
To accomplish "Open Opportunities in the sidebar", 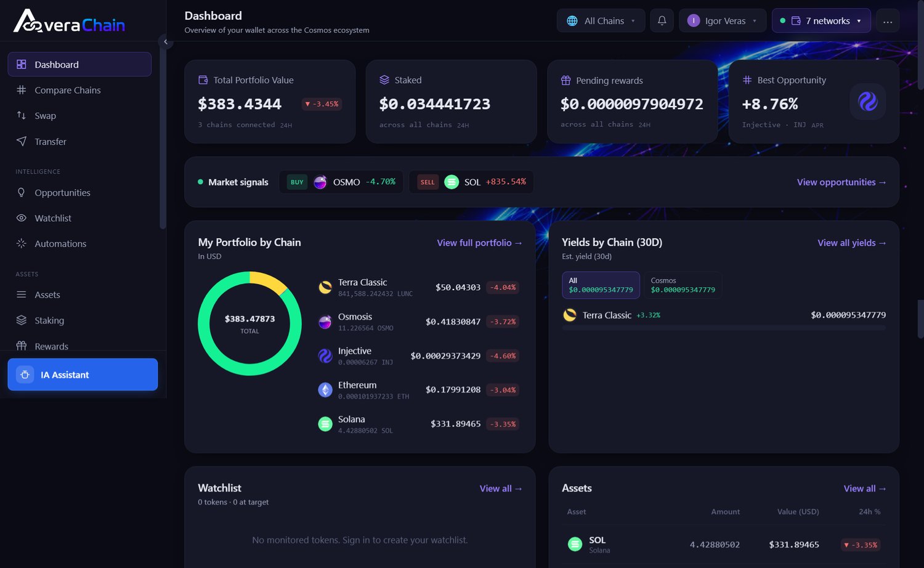I will point(79,193).
